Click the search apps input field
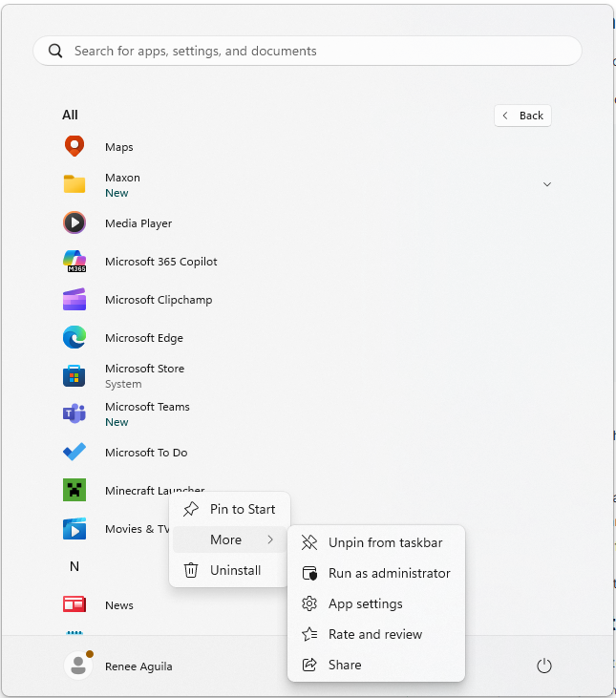The height and width of the screenshot is (698, 616). point(308,51)
